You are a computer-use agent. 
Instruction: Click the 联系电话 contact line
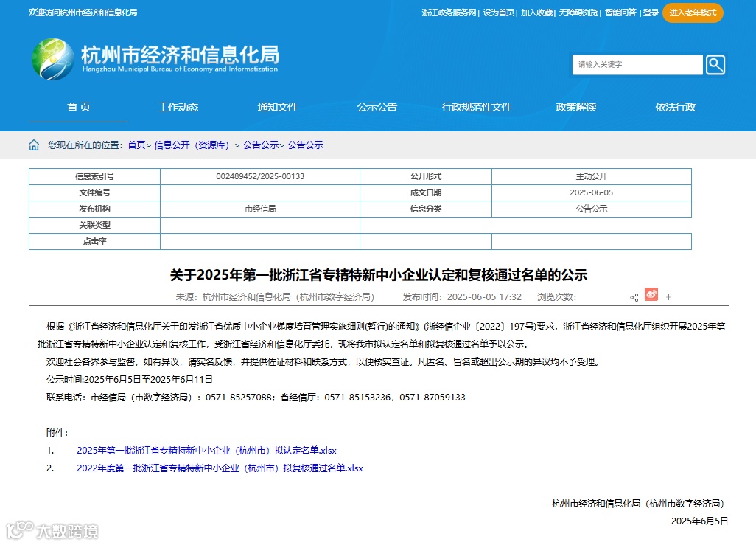(x=256, y=398)
